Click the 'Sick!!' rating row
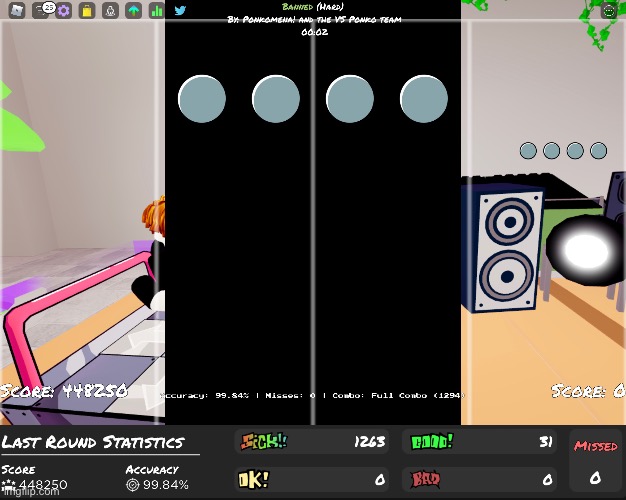This screenshot has height=500, width=626. pos(312,442)
